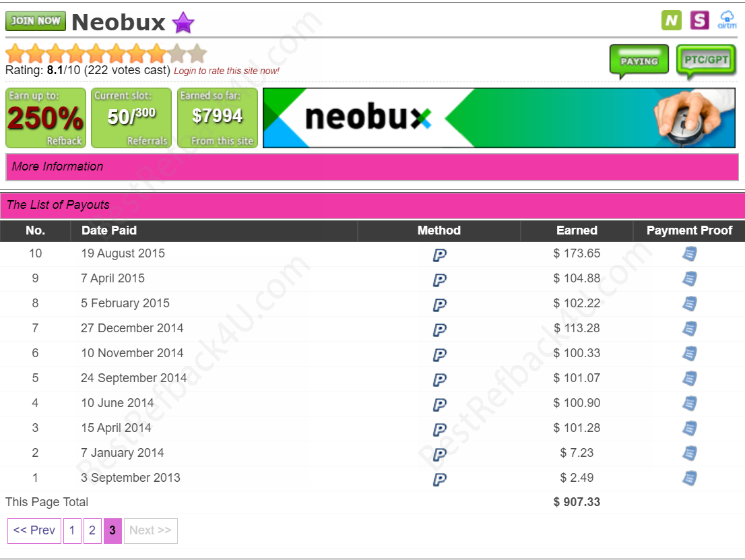
Task: Click the PTC/GPT category badge
Action: (x=706, y=61)
